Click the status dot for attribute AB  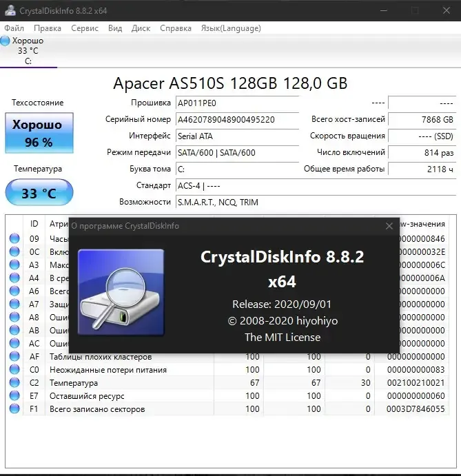(14, 330)
